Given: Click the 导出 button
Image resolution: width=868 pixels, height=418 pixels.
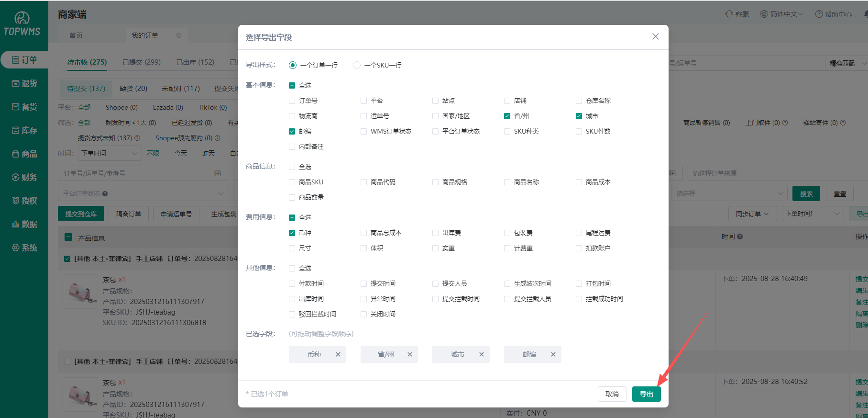Looking at the screenshot, I should click(646, 394).
